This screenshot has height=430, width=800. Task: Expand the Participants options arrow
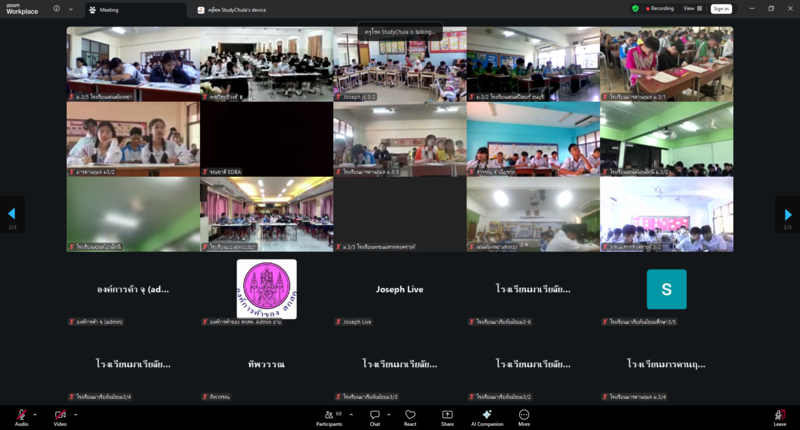click(x=351, y=414)
